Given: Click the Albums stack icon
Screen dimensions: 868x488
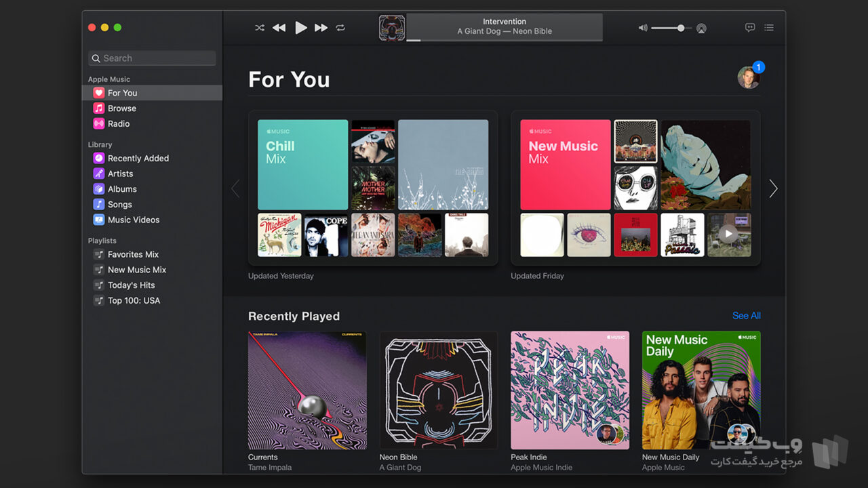Looking at the screenshot, I should (x=98, y=189).
